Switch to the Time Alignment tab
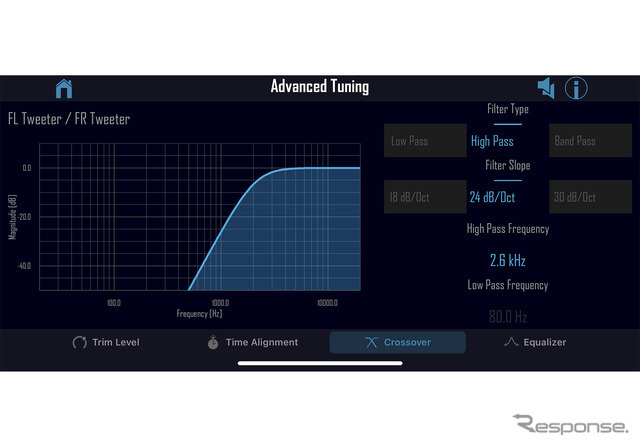This screenshot has height=446, width=640. [x=252, y=342]
